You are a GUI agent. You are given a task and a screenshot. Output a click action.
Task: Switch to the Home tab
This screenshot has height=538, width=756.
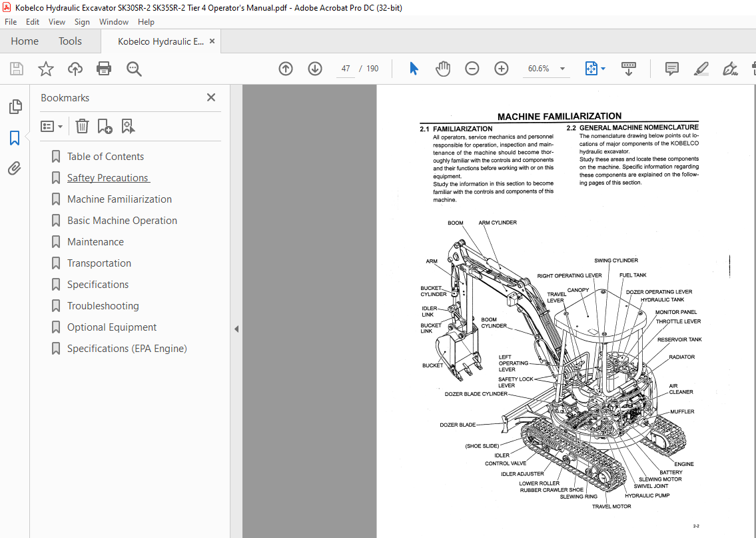click(x=25, y=41)
